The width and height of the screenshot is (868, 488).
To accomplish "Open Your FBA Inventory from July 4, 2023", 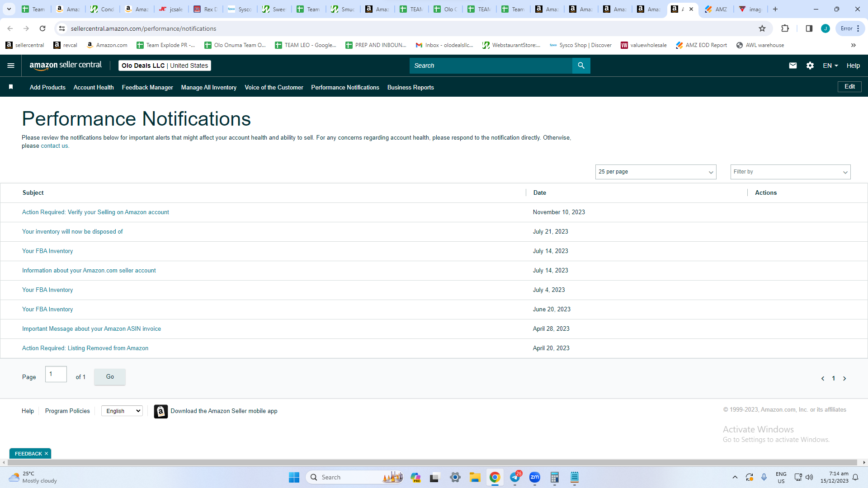I will pos(47,290).
